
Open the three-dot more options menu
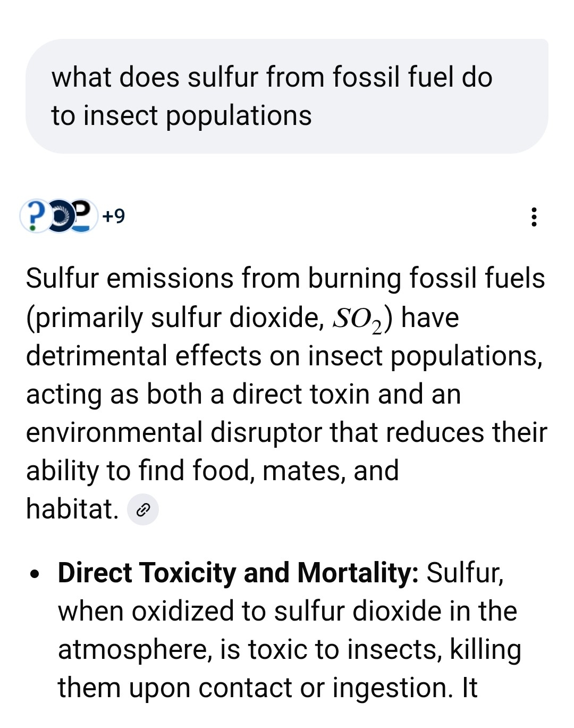pyautogui.click(x=534, y=217)
